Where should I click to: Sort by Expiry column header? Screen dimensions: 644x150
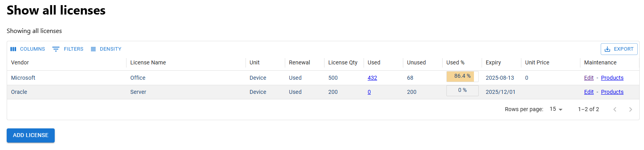click(493, 62)
